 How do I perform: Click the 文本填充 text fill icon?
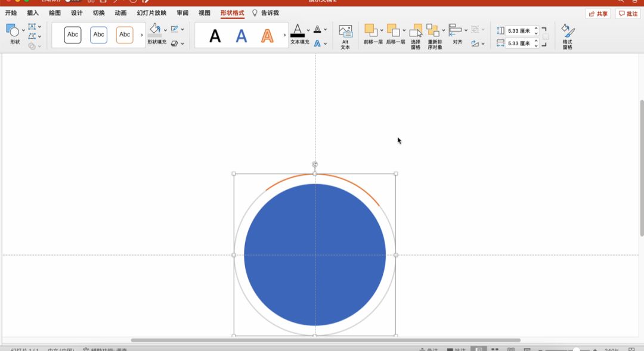click(x=298, y=31)
